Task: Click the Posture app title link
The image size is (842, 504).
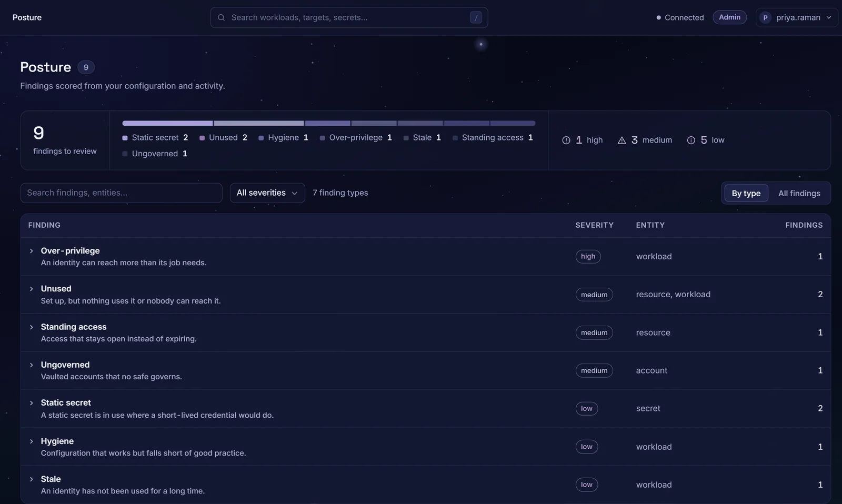Action: click(x=27, y=17)
